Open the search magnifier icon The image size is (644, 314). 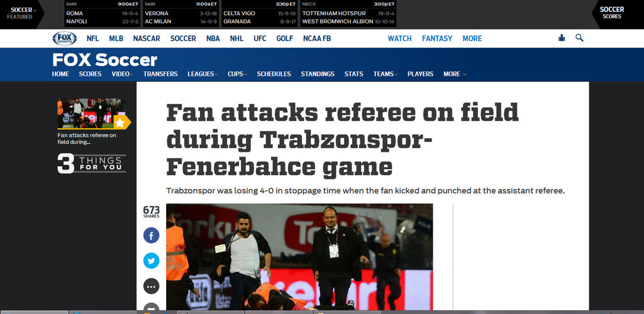tap(579, 38)
